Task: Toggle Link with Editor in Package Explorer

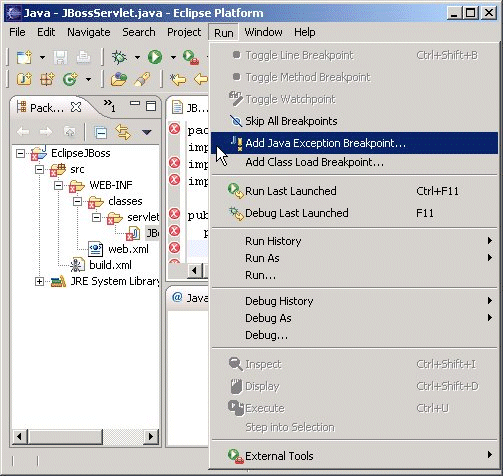Action: [123, 132]
